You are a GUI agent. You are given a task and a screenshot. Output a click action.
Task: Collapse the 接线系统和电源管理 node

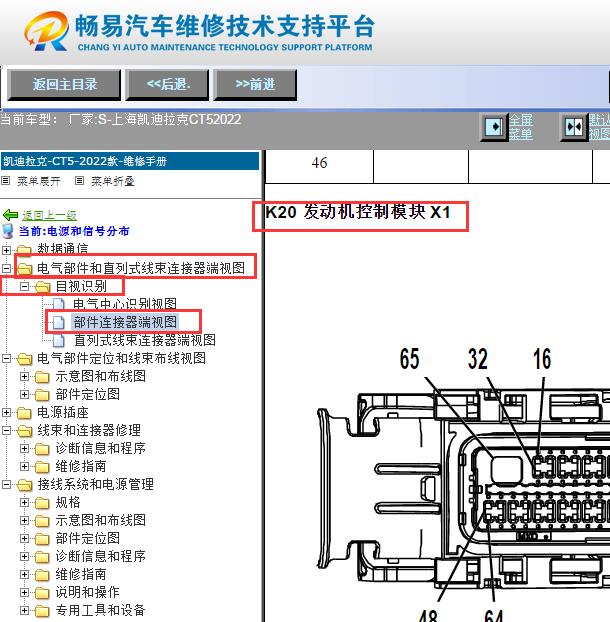pyautogui.click(x=6, y=484)
